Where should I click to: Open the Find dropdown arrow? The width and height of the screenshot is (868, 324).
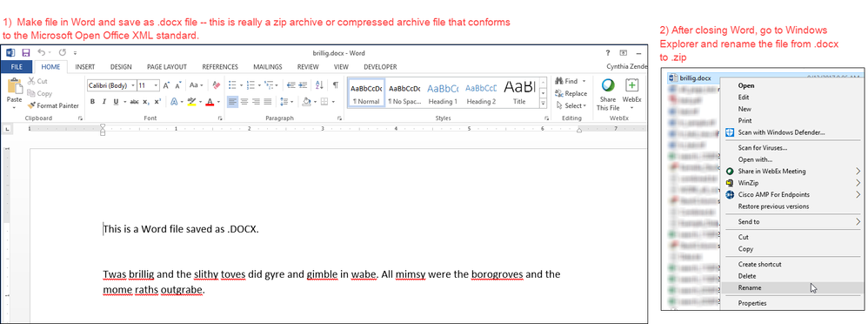584,81
